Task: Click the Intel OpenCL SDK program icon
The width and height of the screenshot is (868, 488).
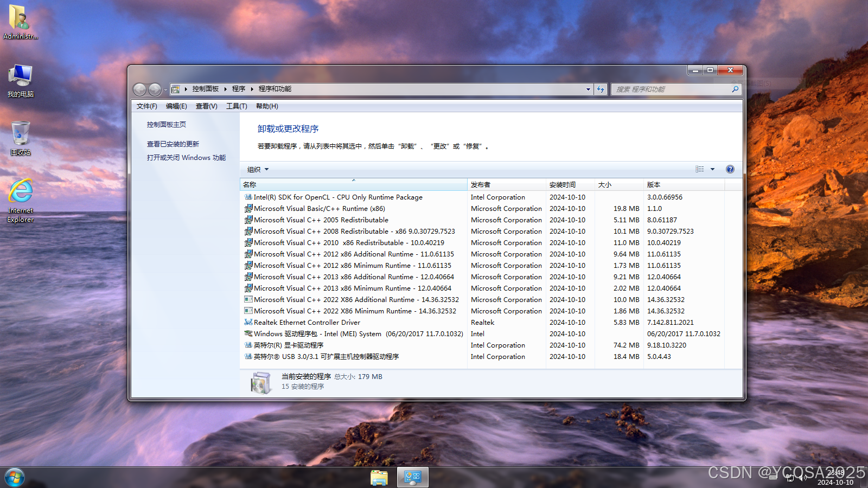Action: [248, 197]
